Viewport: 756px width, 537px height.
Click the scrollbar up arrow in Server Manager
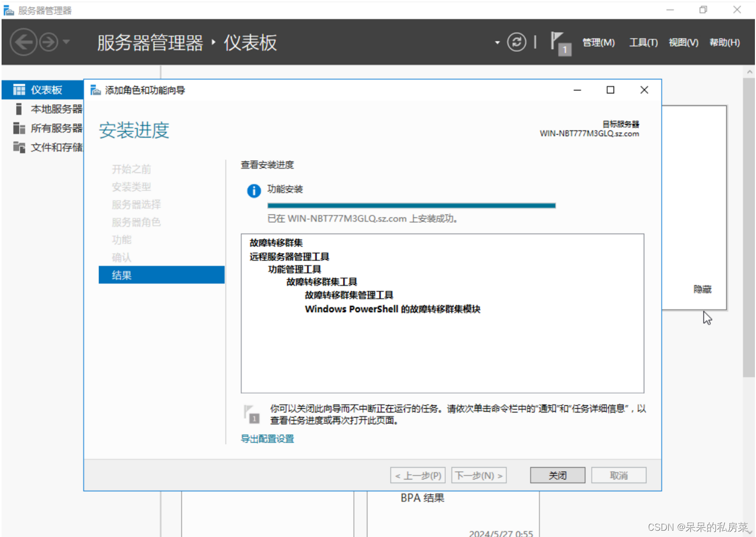(x=750, y=72)
